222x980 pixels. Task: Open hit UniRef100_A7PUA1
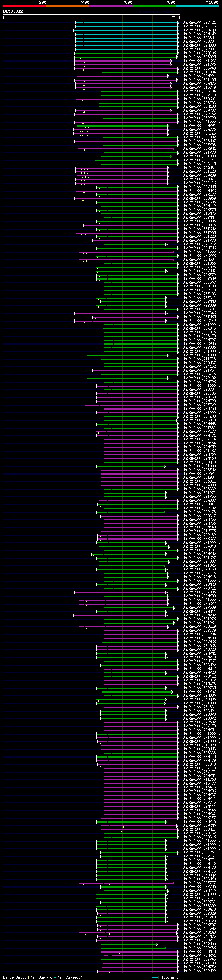[x=199, y=49]
